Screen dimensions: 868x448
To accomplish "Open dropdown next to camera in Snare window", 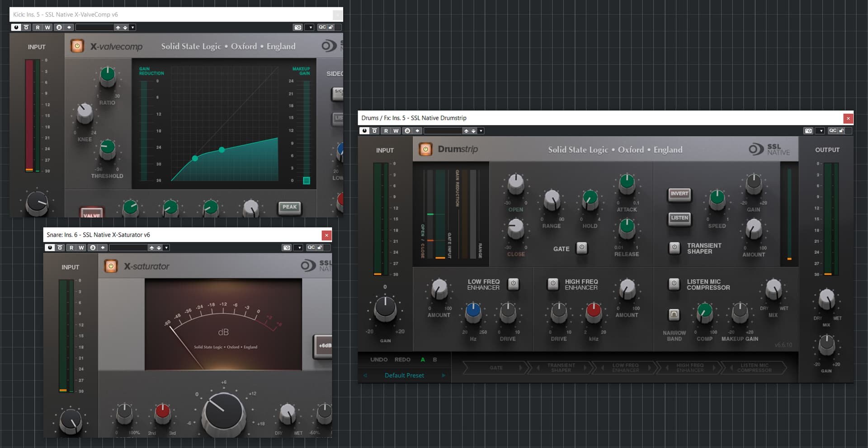I will pyautogui.click(x=298, y=247).
